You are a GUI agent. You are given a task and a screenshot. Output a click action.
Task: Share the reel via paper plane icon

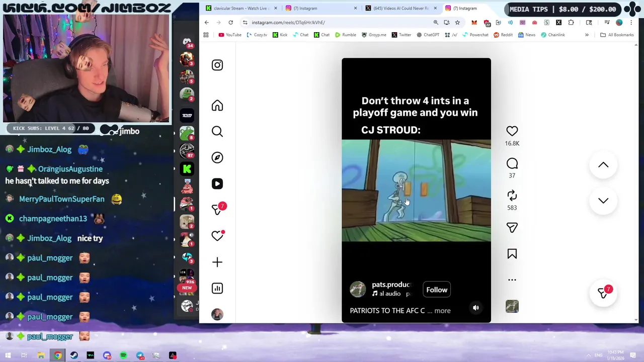click(x=512, y=228)
